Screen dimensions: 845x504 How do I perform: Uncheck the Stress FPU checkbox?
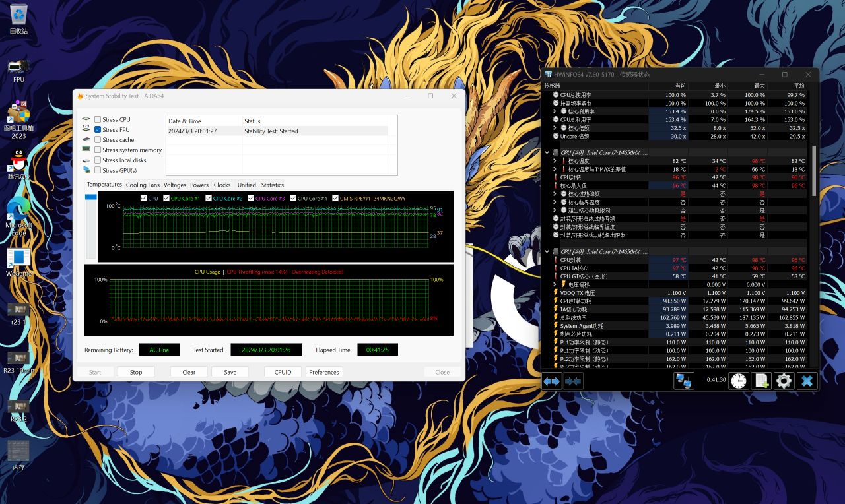click(98, 129)
